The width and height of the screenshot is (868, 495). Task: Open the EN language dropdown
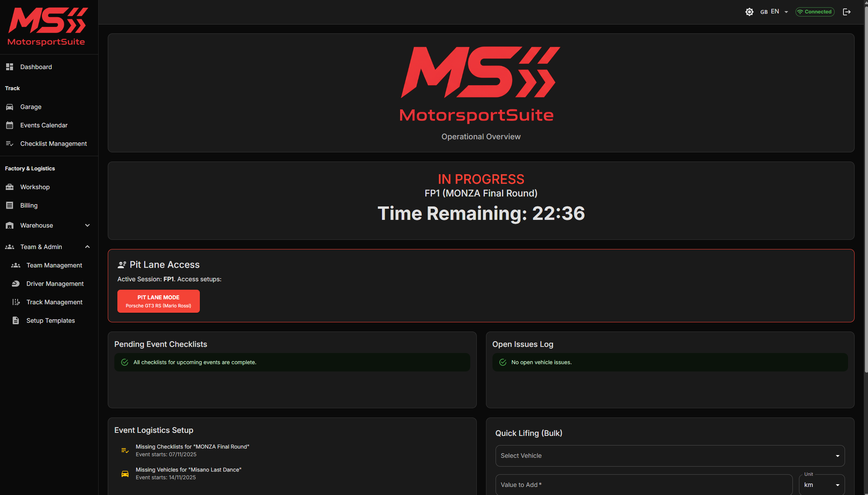(x=774, y=12)
